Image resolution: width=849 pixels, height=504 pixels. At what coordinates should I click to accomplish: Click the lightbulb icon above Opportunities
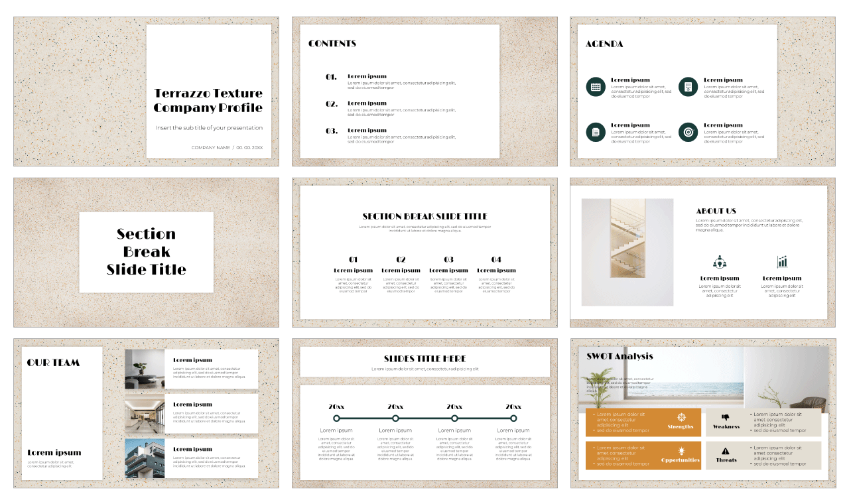(681, 450)
